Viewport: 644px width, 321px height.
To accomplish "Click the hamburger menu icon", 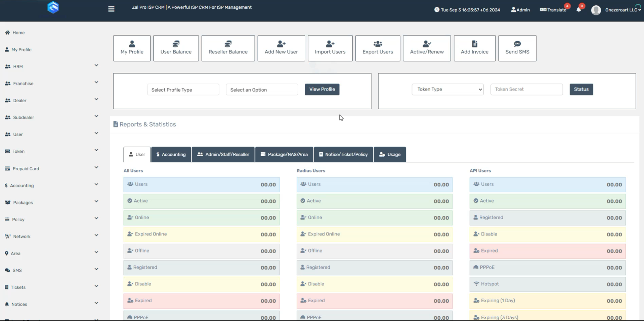I will pos(111,9).
